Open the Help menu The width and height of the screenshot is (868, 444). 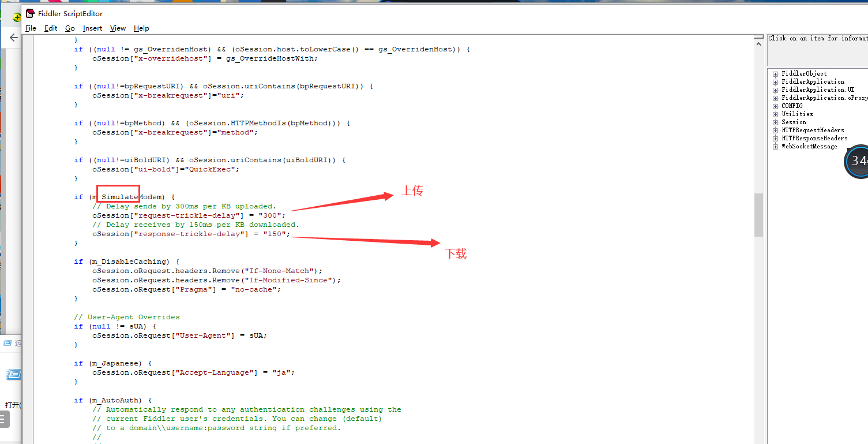[141, 28]
